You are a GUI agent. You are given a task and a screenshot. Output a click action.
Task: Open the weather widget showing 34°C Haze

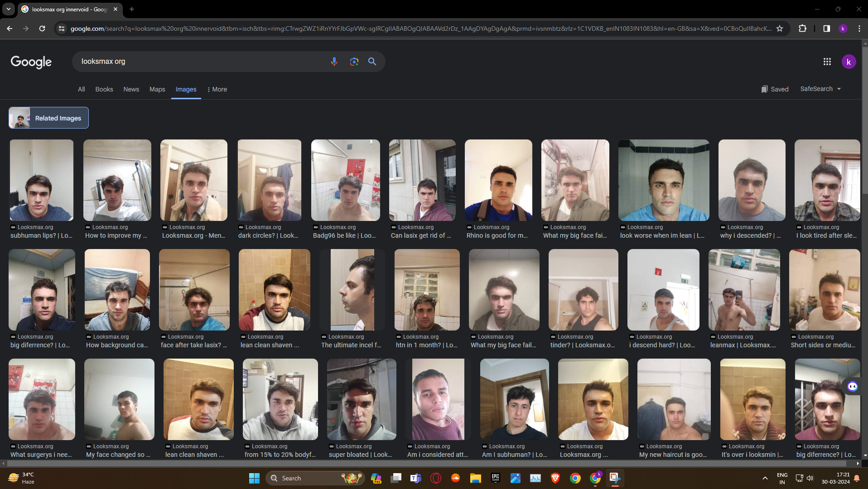click(x=21, y=478)
